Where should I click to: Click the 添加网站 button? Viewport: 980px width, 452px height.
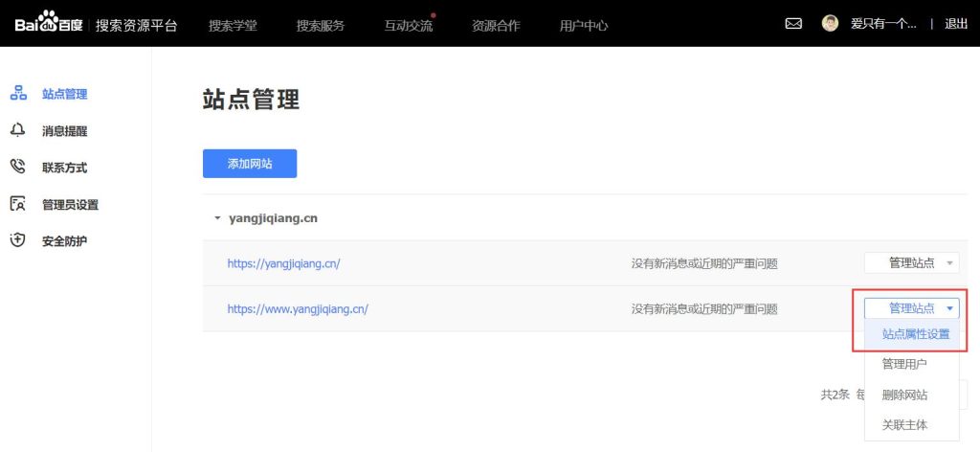250,163
